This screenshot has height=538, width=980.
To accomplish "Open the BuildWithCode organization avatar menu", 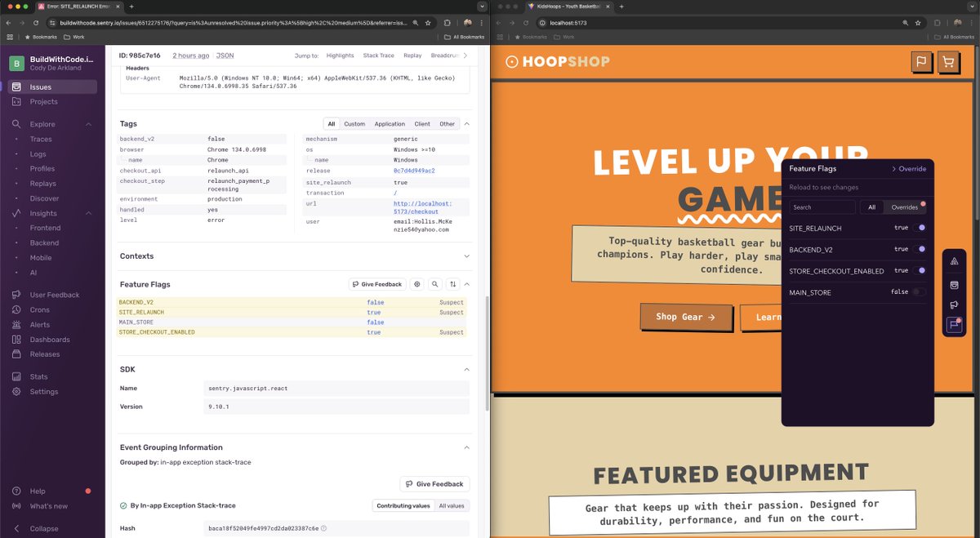I will click(x=16, y=63).
